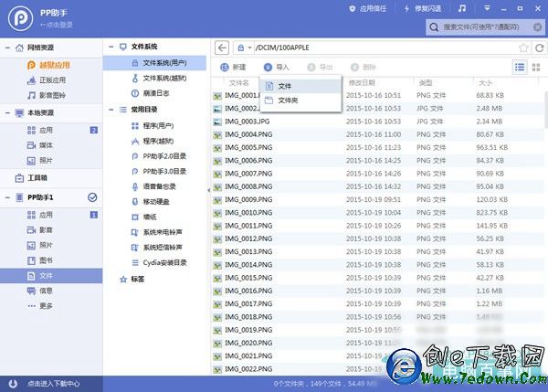The width and height of the screenshot is (548, 392).
Task: Select file IMG_0010.PNG
Action: pyautogui.click(x=377, y=213)
